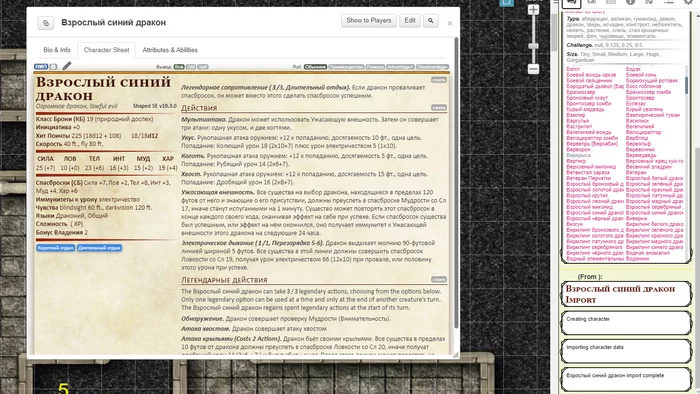Roll the Хвост attack action
700x394 pixels.
click(191, 174)
